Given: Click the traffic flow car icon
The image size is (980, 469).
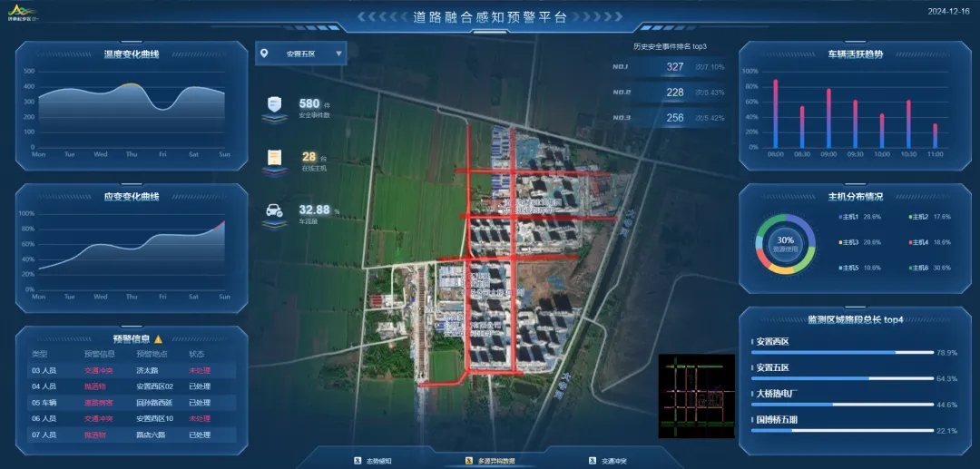Looking at the screenshot, I should [272, 213].
